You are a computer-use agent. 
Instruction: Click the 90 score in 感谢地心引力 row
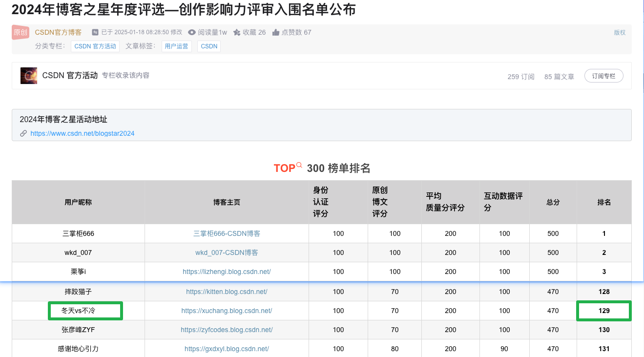click(504, 349)
